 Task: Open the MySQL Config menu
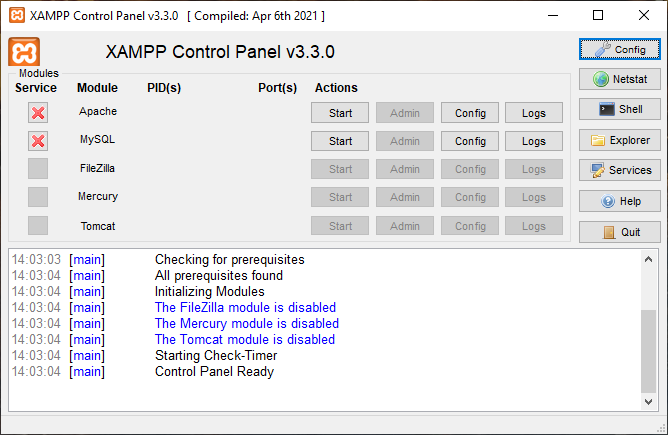pos(470,141)
